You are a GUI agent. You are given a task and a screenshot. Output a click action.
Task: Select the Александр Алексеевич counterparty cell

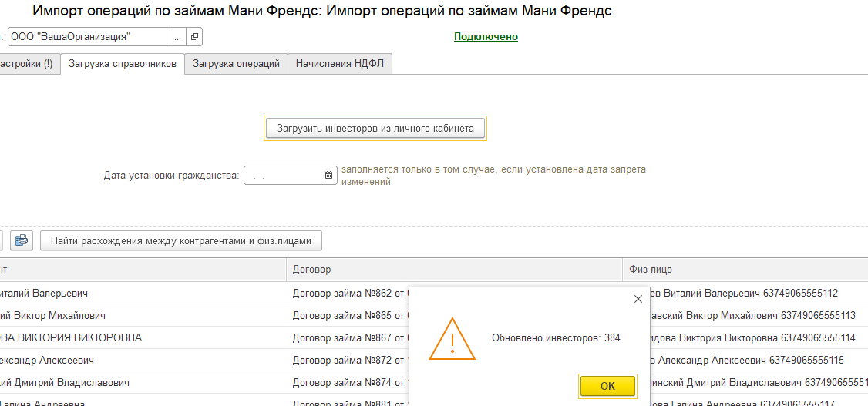point(143,360)
